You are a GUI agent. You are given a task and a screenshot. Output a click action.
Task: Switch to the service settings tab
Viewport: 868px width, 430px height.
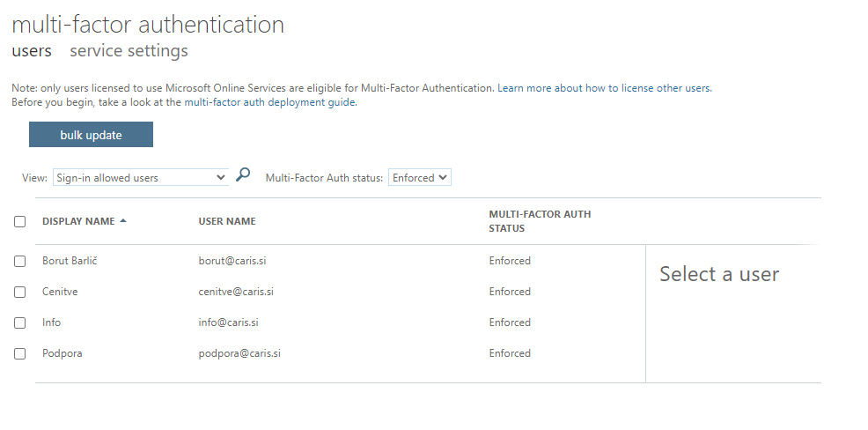coord(129,51)
